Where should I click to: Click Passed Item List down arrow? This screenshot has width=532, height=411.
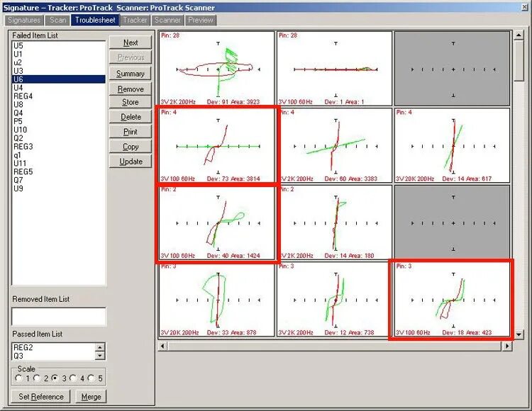[100, 356]
